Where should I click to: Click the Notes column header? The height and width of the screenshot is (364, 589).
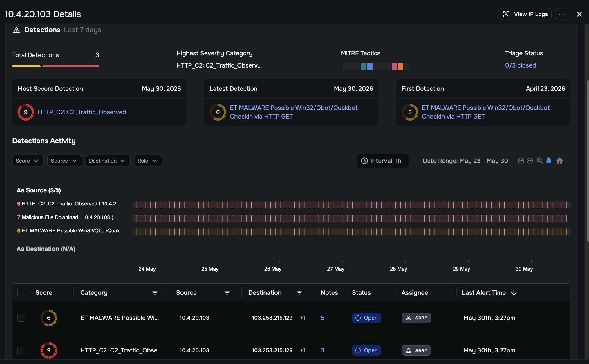tap(329, 293)
